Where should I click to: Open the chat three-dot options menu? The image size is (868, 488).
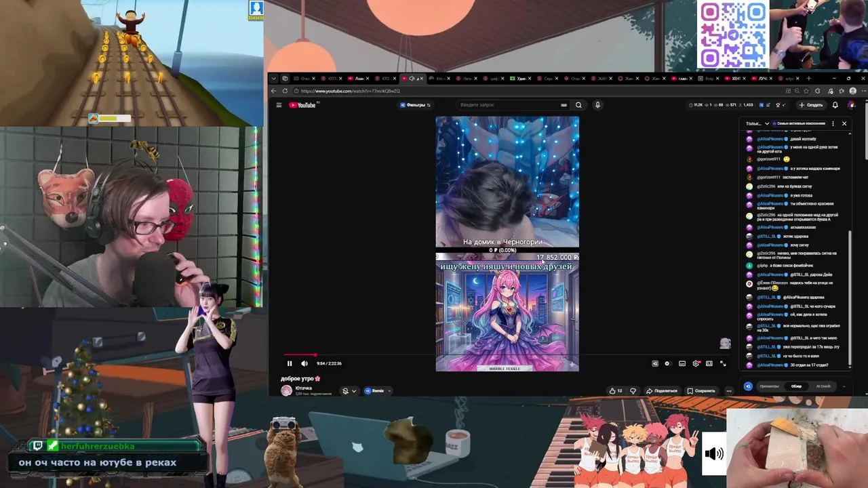[833, 123]
